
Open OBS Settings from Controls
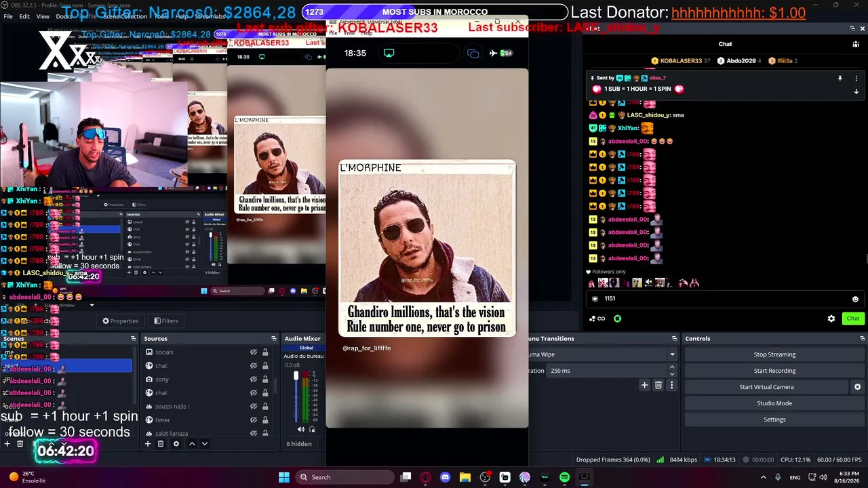774,420
